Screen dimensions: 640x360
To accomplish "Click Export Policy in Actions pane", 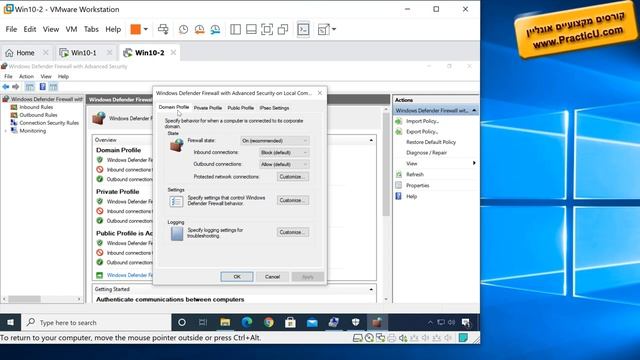I will pos(422,131).
